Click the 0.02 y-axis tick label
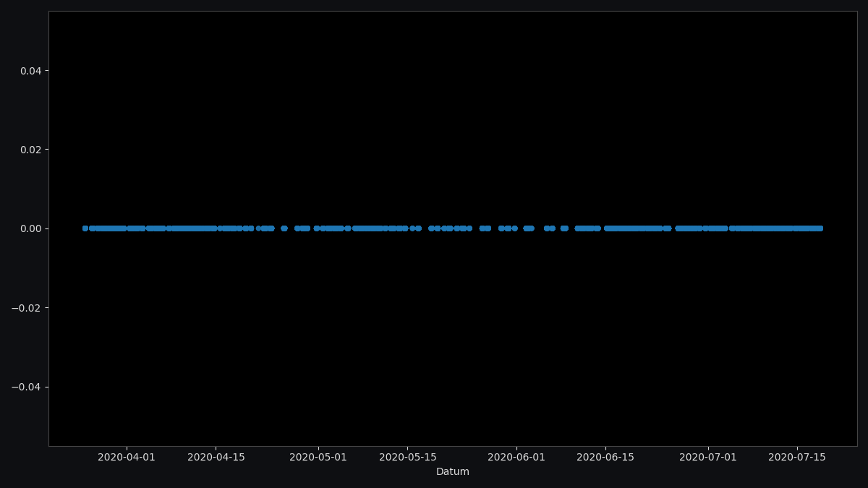Image resolution: width=868 pixels, height=488 pixels. pyautogui.click(x=30, y=150)
